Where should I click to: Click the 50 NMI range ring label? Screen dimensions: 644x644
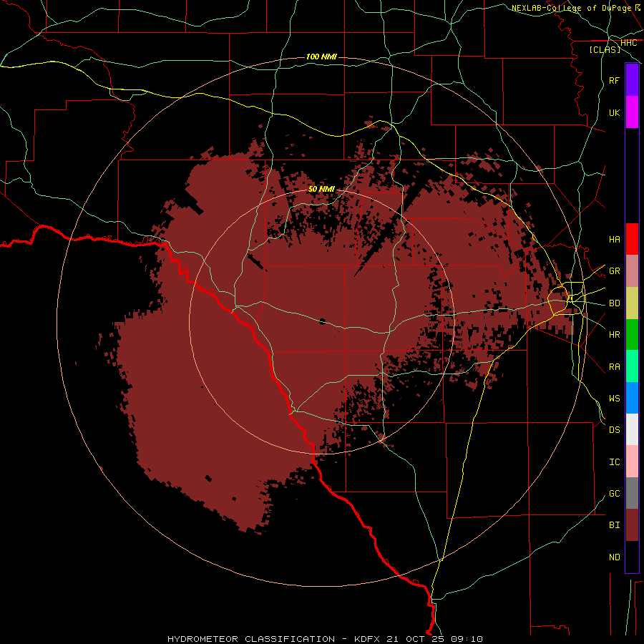[x=321, y=189]
